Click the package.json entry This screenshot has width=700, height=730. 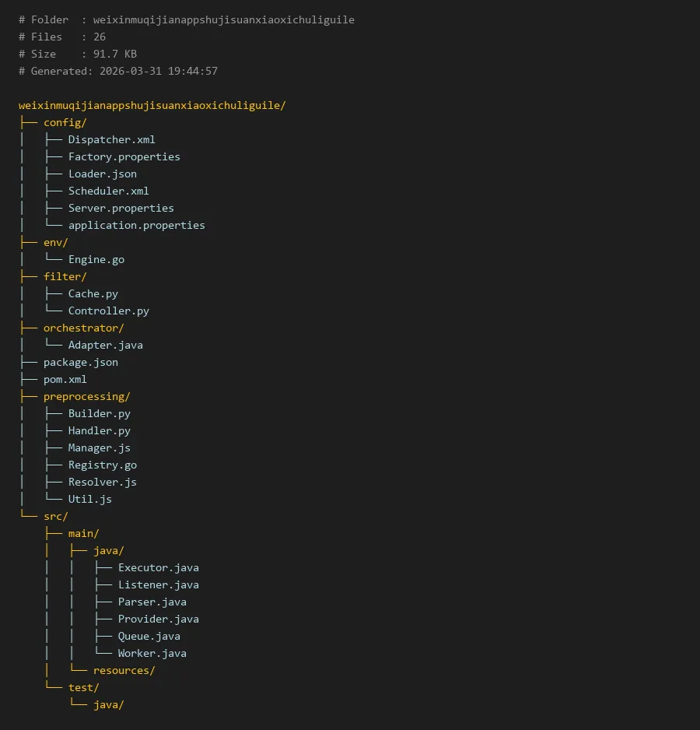click(80, 362)
